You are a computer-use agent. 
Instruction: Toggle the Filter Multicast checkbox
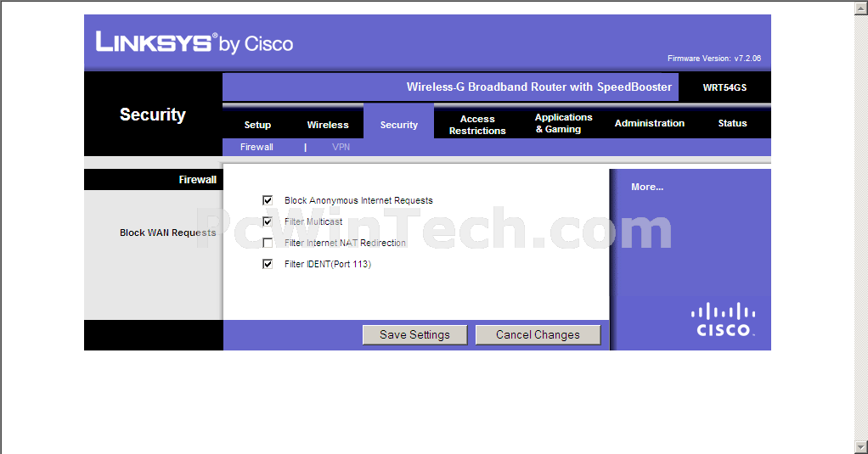268,221
